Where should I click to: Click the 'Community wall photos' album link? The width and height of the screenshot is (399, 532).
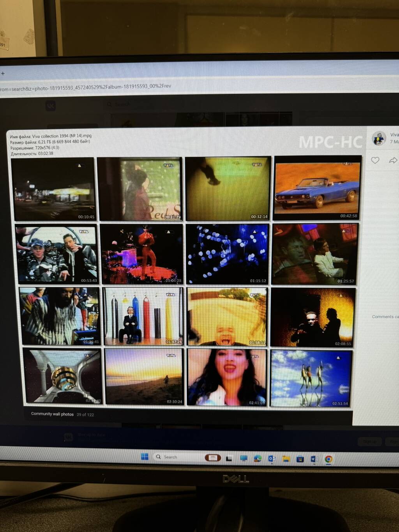[x=52, y=414]
